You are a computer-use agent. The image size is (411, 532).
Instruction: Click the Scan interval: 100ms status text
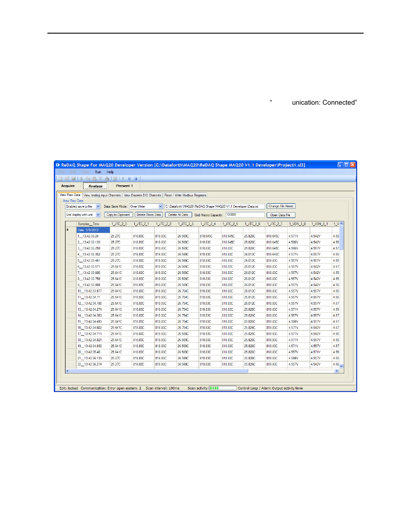[x=162, y=388]
